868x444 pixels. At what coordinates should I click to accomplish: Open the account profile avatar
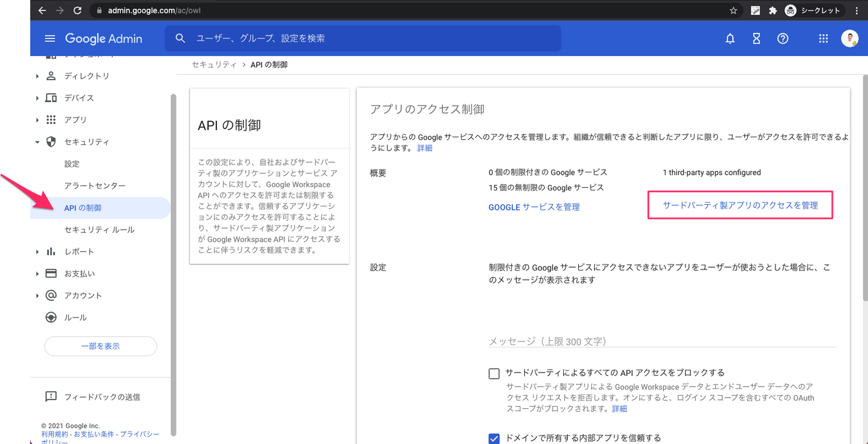coord(849,39)
